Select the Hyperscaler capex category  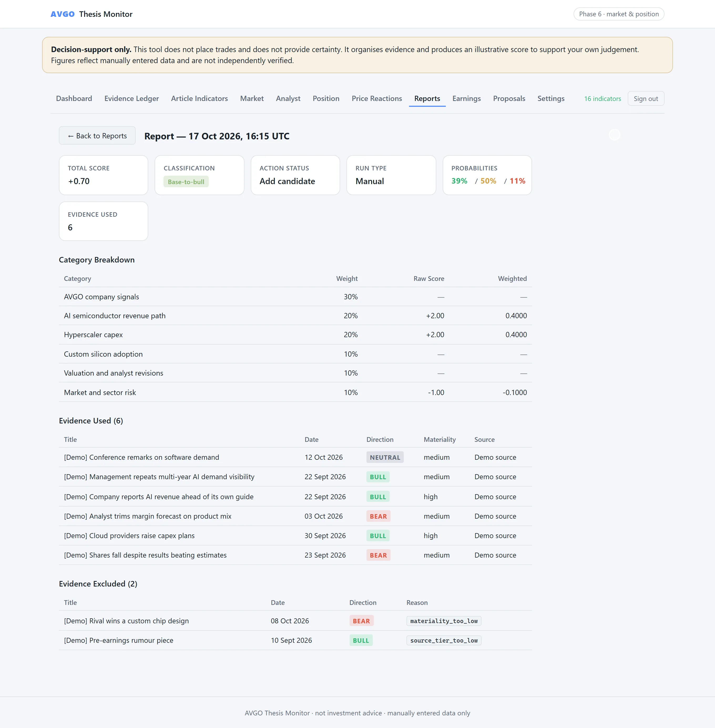[295, 335]
